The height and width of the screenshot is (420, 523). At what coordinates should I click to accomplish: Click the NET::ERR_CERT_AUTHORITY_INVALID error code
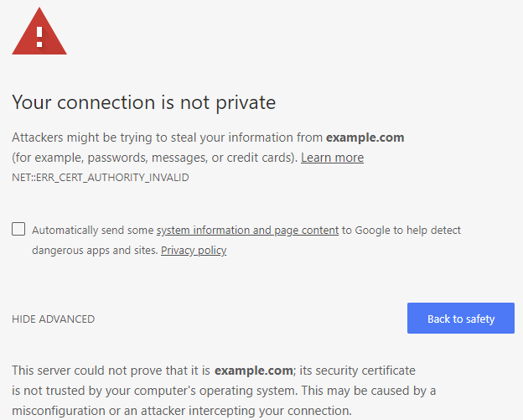click(101, 178)
